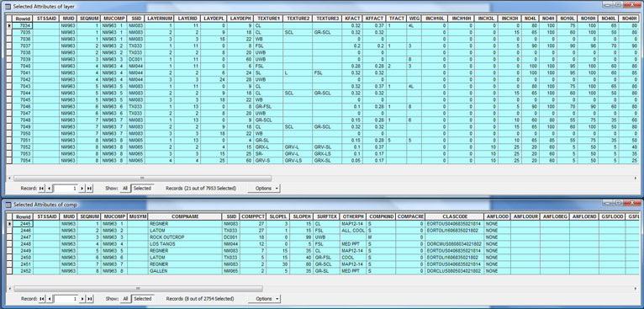
Task: Click Rowid cell 2450
Action: [23, 257]
